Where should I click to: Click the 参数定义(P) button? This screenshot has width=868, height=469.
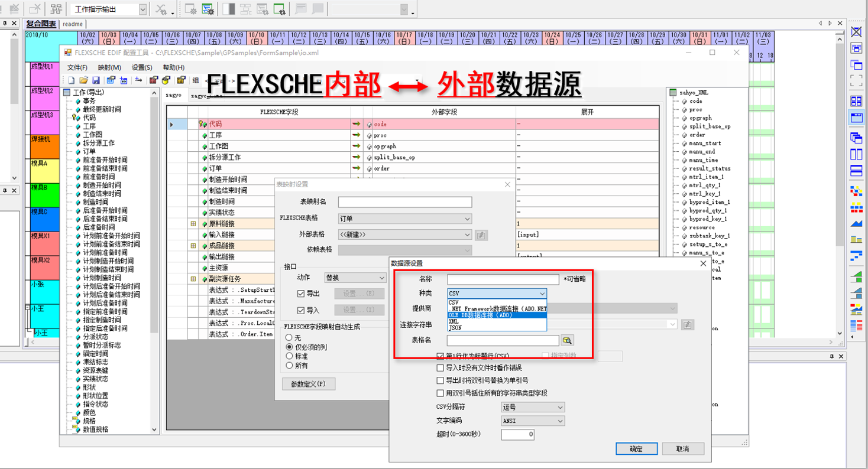tap(308, 383)
